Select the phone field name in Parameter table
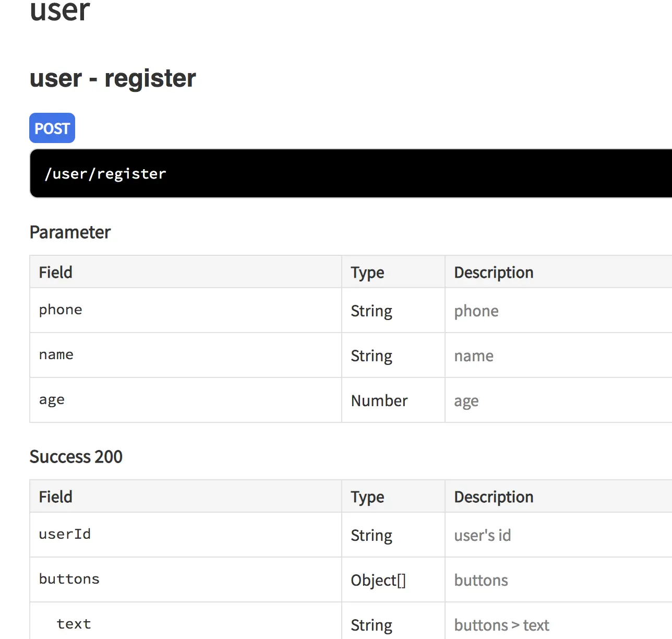The width and height of the screenshot is (672, 639). click(61, 310)
